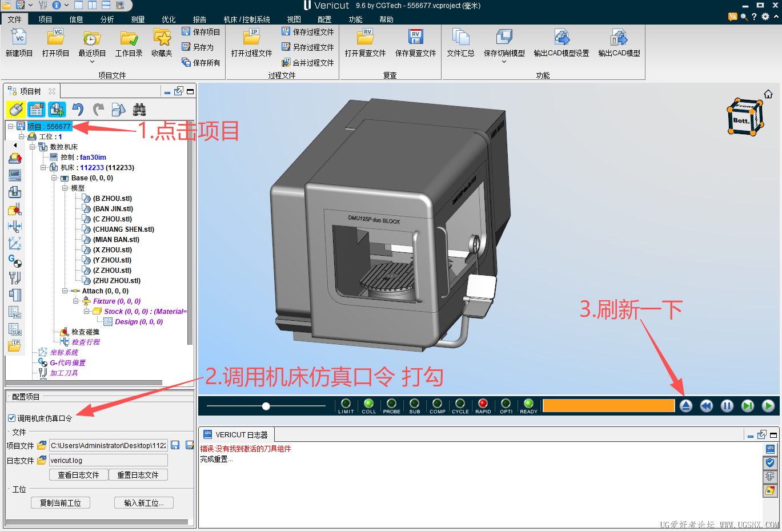Pause the simulation
The height and width of the screenshot is (532, 782).
pos(727,406)
